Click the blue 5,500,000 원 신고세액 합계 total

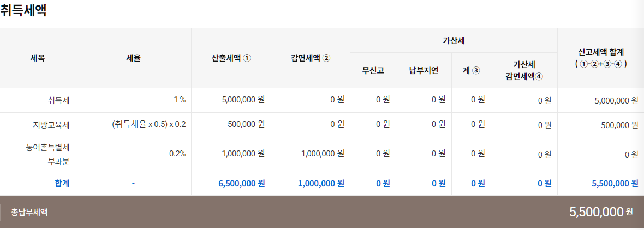coord(615,183)
